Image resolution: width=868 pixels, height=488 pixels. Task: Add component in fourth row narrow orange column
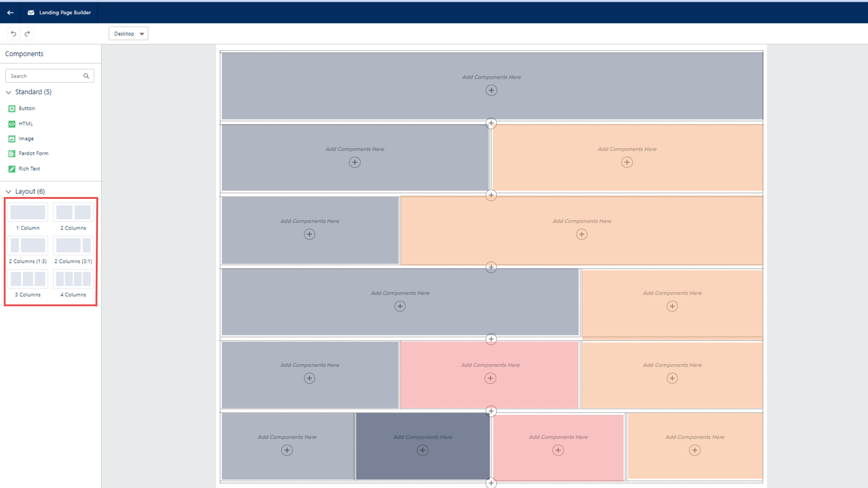[x=672, y=306]
